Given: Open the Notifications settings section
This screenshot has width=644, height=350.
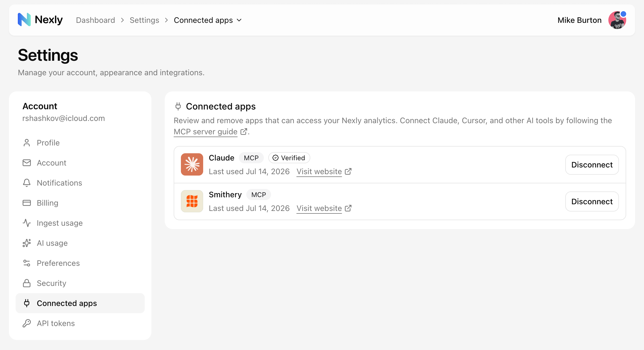Looking at the screenshot, I should point(80,183).
